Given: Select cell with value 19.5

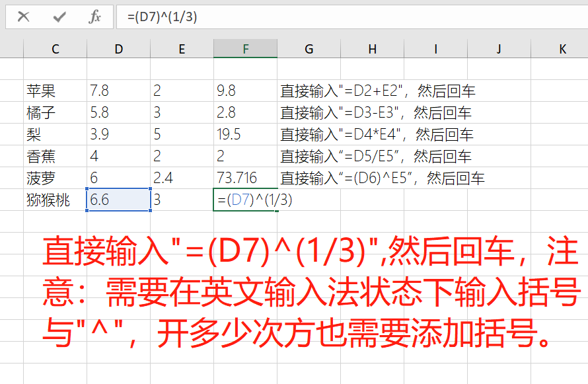Looking at the screenshot, I should pos(245,134).
